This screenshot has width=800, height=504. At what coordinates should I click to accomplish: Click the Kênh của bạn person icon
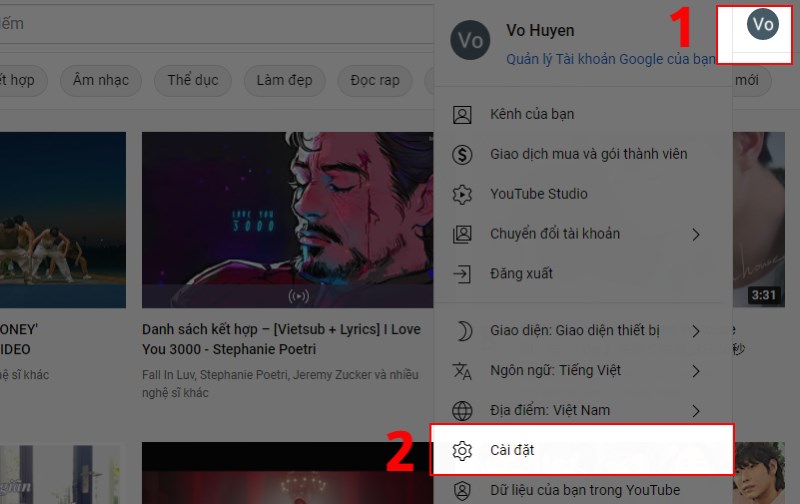[x=462, y=114]
